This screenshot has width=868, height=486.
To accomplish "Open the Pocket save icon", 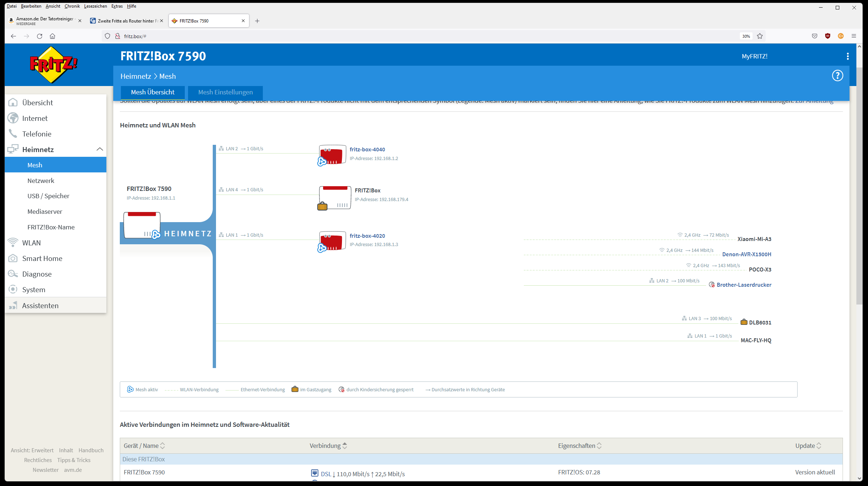I will (x=815, y=36).
